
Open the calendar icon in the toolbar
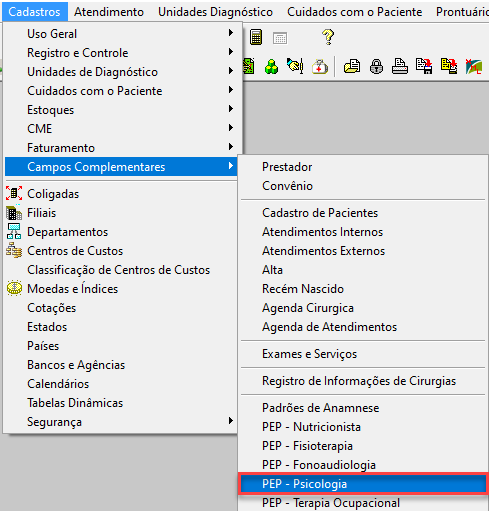(280, 38)
